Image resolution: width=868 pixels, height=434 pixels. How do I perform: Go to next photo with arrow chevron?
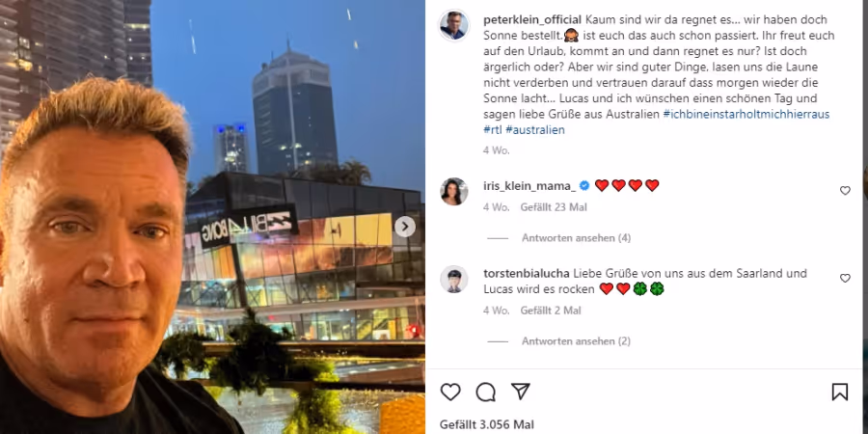[x=405, y=227]
